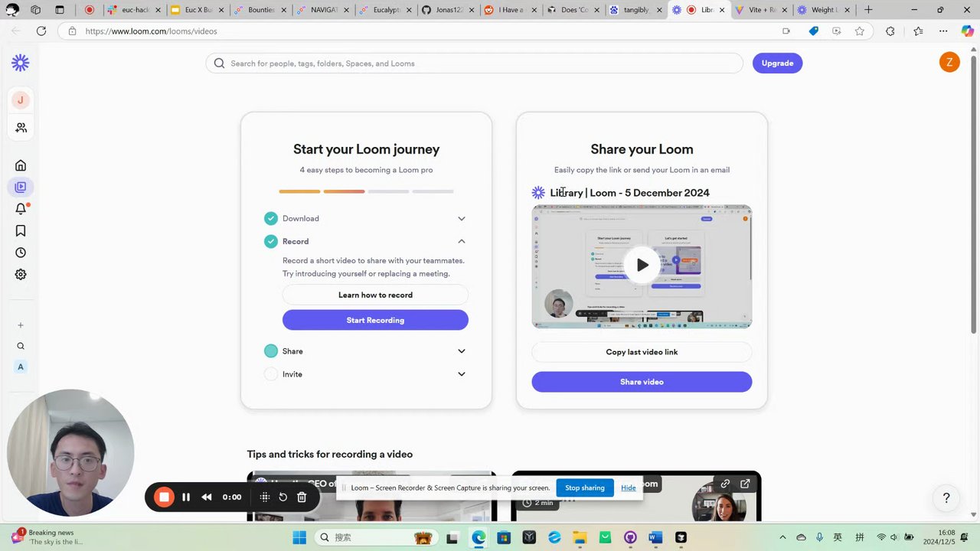Open the browser extensions puzzle icon

coord(890,31)
